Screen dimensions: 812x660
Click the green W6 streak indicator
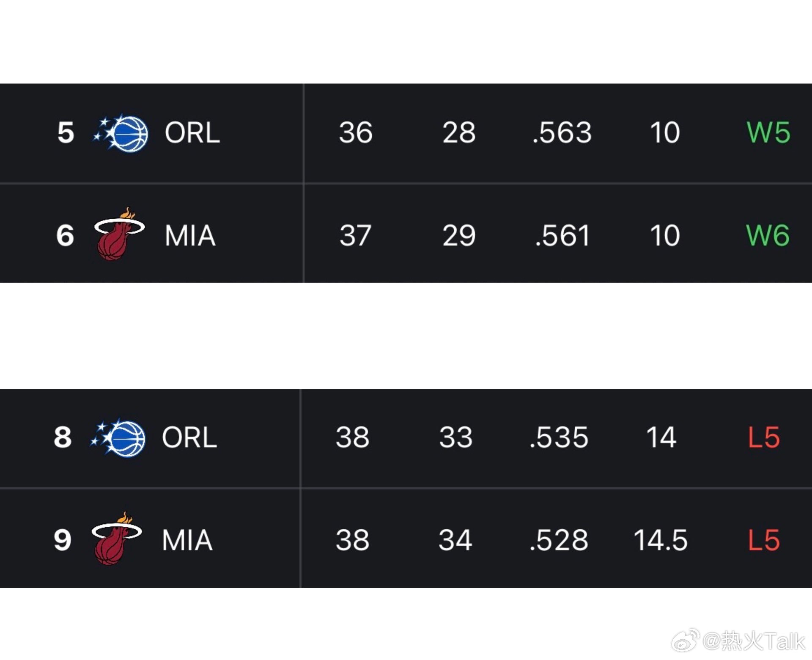[x=768, y=236]
